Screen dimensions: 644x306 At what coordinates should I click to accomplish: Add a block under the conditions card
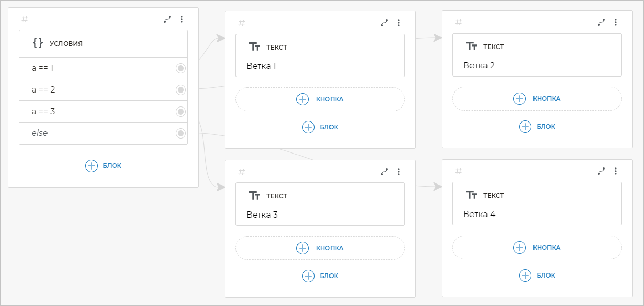coord(103,166)
